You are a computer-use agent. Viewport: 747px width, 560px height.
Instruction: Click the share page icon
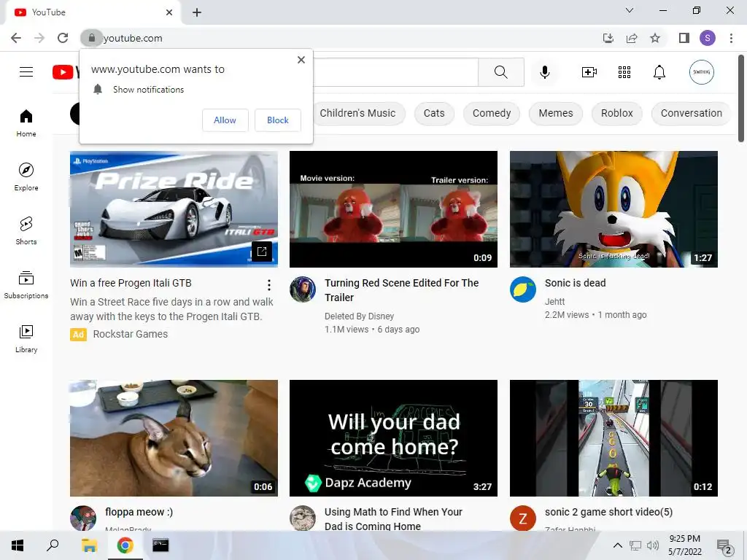632,38
